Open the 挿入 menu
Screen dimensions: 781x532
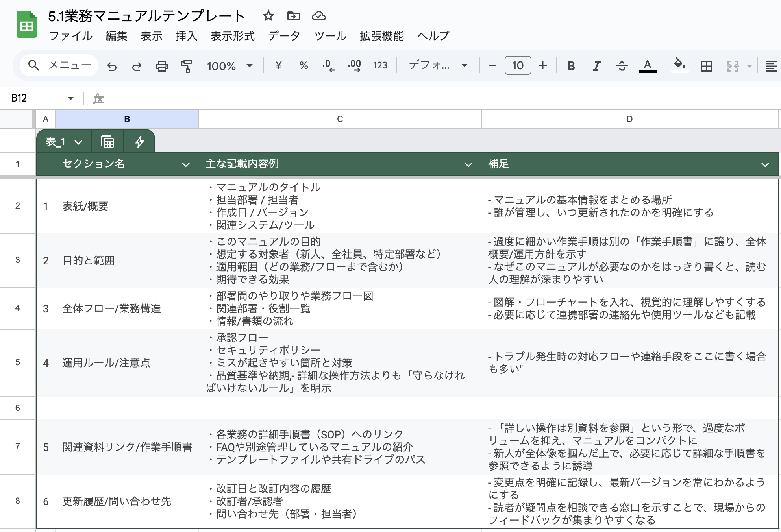click(187, 36)
